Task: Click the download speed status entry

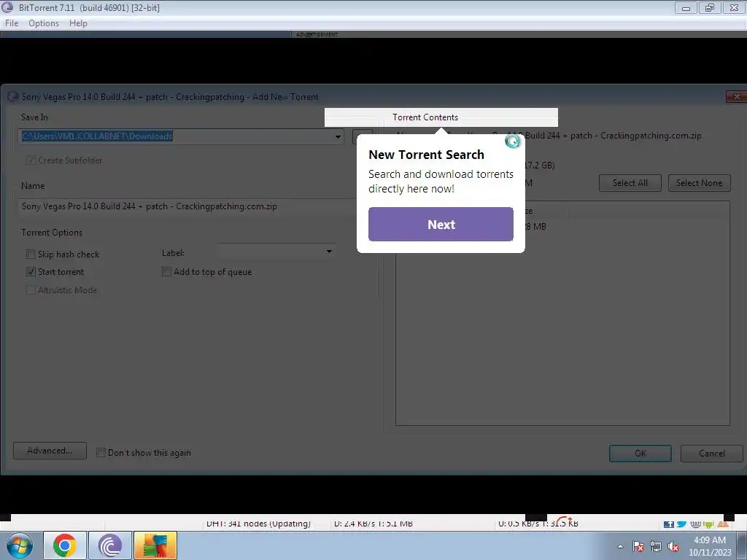Action: 373,524
